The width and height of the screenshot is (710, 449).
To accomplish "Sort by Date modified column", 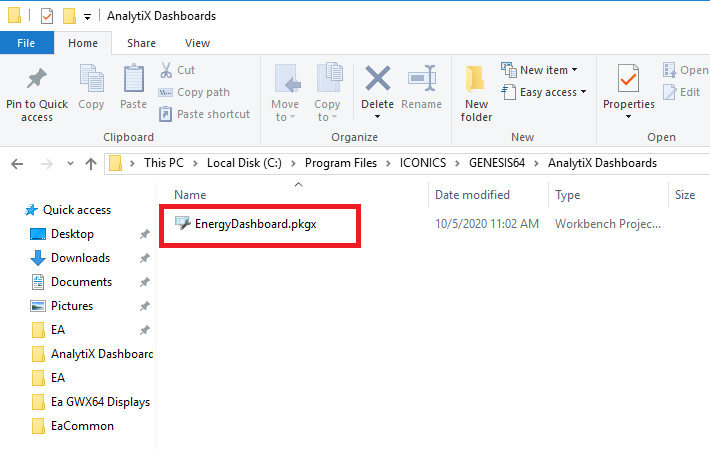I will coord(472,195).
